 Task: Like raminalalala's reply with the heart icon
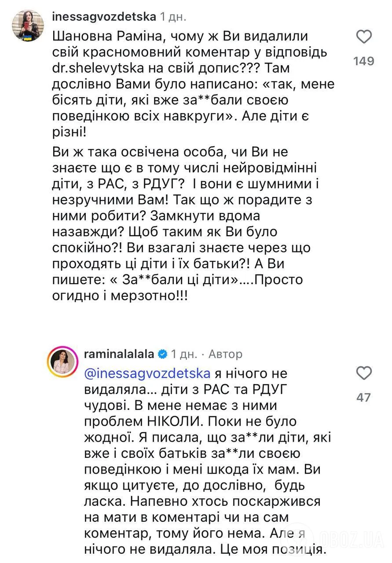364,373
